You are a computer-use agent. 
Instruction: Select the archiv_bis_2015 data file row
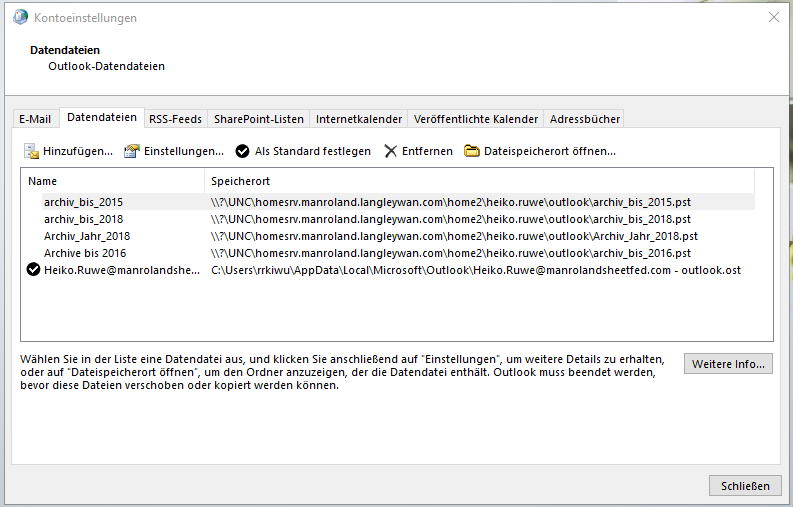(83, 202)
